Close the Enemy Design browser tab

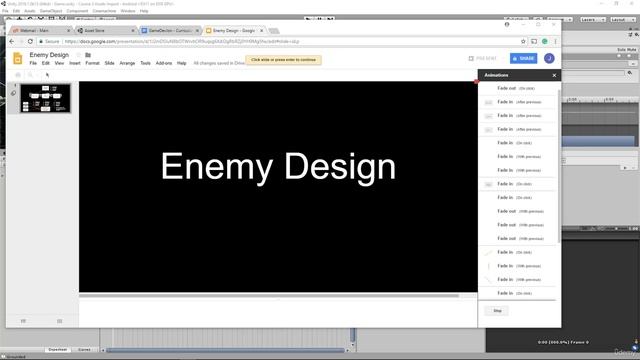coord(262,31)
